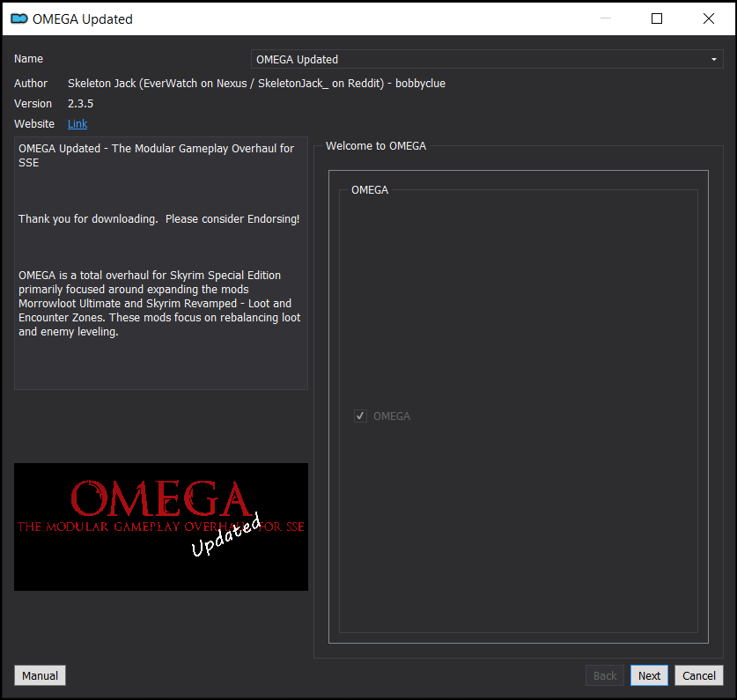Click the Website field label
The height and width of the screenshot is (700, 737).
click(x=34, y=123)
